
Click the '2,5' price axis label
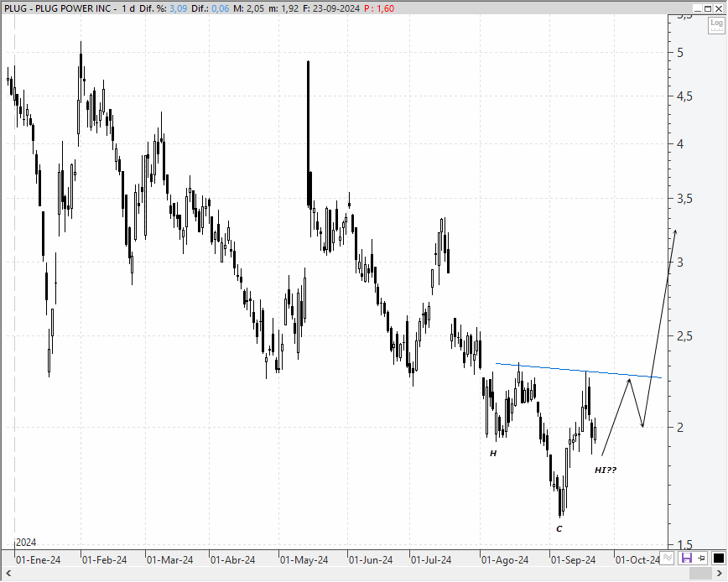[x=684, y=336]
